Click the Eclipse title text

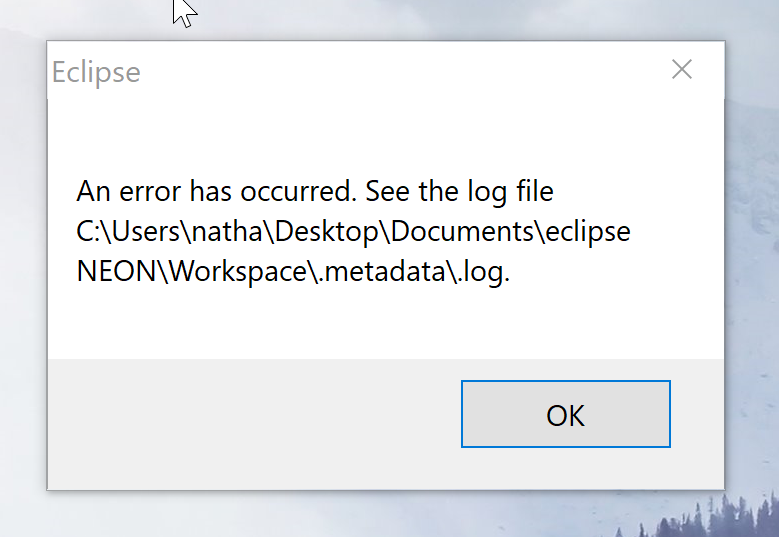tap(96, 72)
